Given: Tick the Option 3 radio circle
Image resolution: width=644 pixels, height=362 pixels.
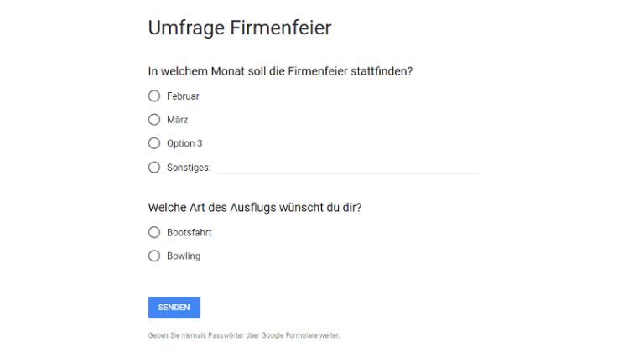Looking at the screenshot, I should [x=154, y=143].
